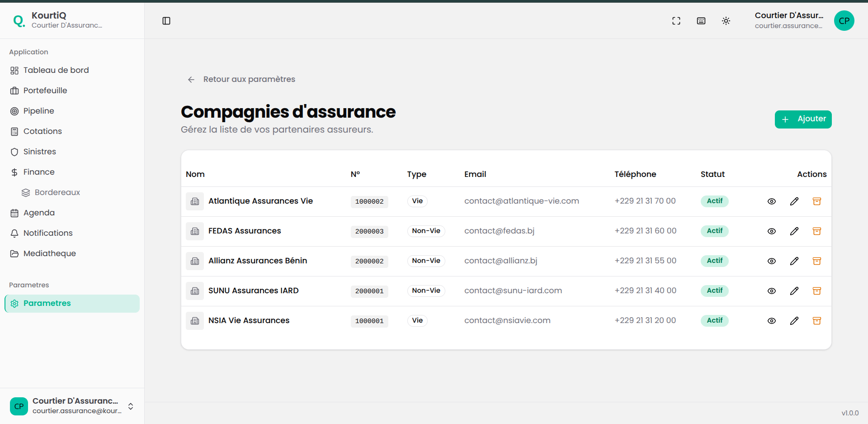868x424 pixels.
Task: Open the Parametres menu entry
Action: point(47,303)
